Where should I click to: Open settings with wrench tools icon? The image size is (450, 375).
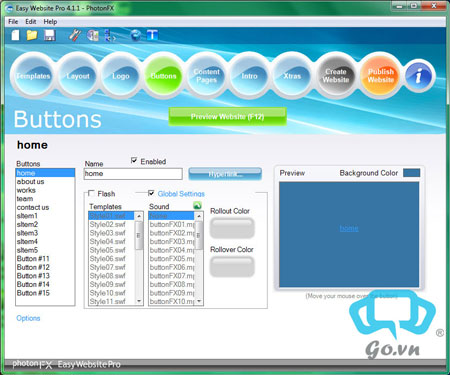click(75, 35)
